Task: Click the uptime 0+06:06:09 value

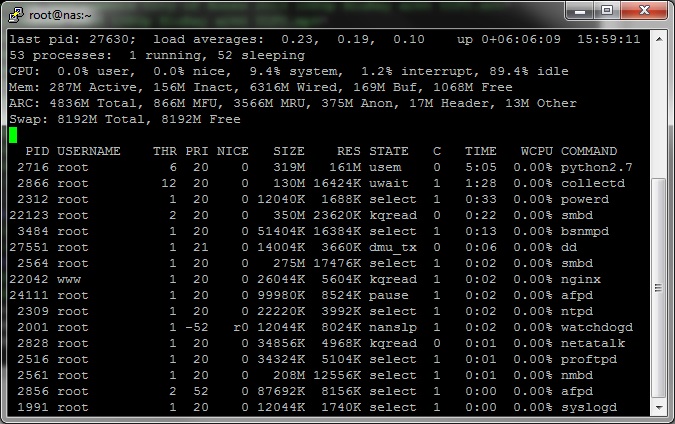Action: 521,39
